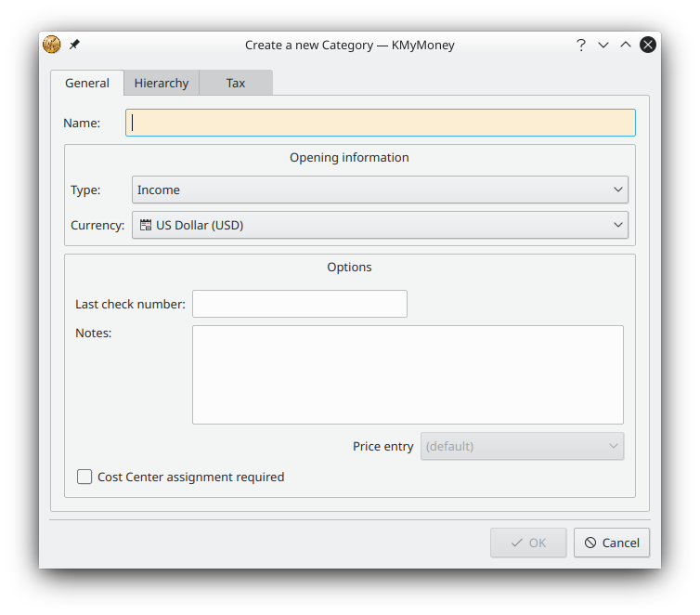700x615 pixels.
Task: Close the Create a new Category dialog
Action: (x=648, y=45)
